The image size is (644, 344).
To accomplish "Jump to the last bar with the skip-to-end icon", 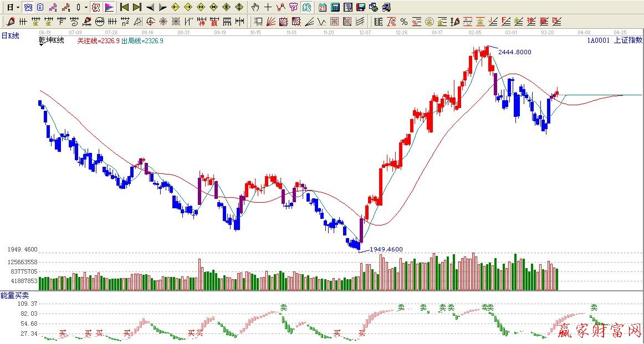I will [137, 7].
